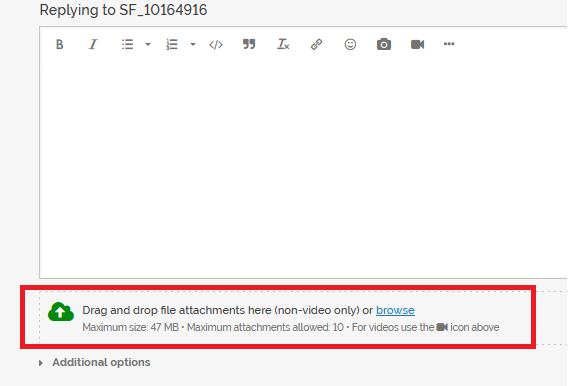Viewport: 578px width, 386px height.
Task: Click the browse link to attach files
Action: [x=395, y=310]
